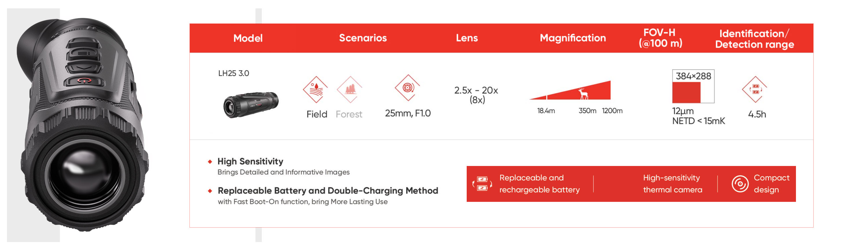This screenshot has height=251, width=868.
Task: Click the LH25 3.0 model name
Action: [x=233, y=73]
